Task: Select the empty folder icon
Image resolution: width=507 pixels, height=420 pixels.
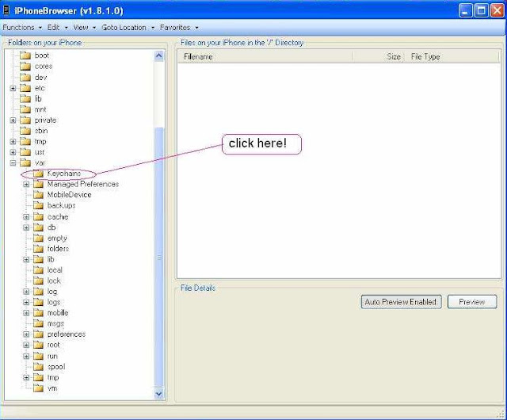Action: 39,239
